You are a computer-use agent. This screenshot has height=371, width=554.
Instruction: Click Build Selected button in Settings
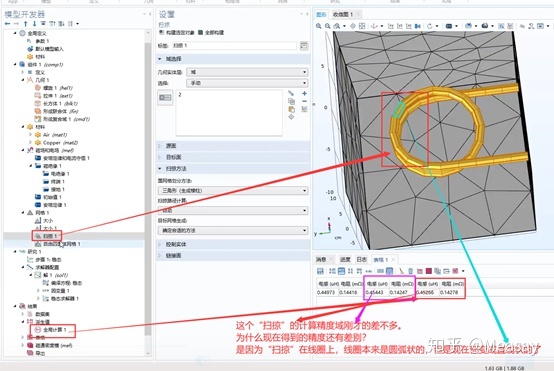tap(176, 33)
